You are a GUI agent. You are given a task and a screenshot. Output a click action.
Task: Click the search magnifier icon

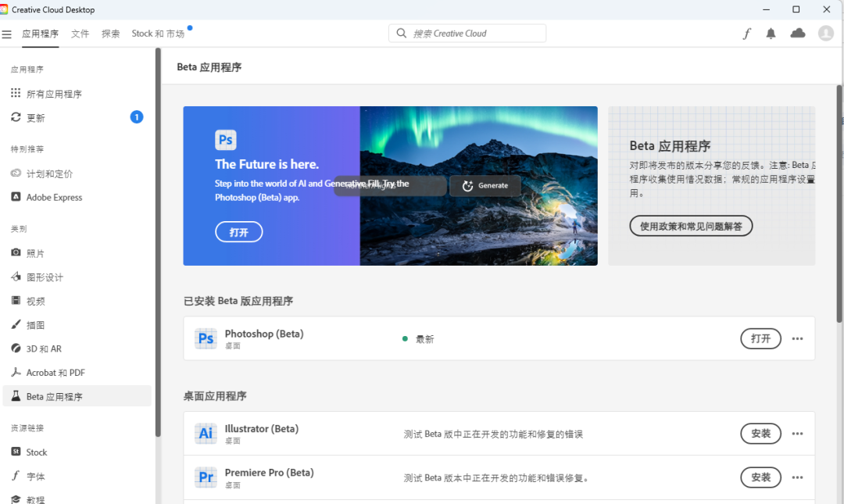[401, 34]
